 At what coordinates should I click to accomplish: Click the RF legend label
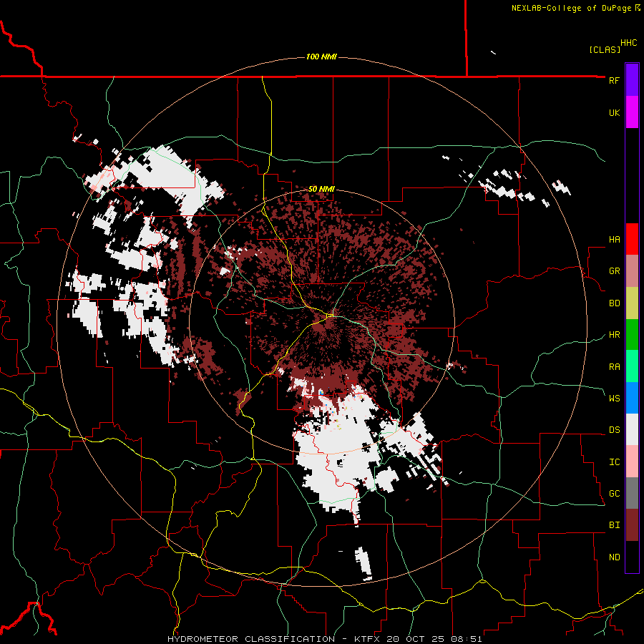614,80
